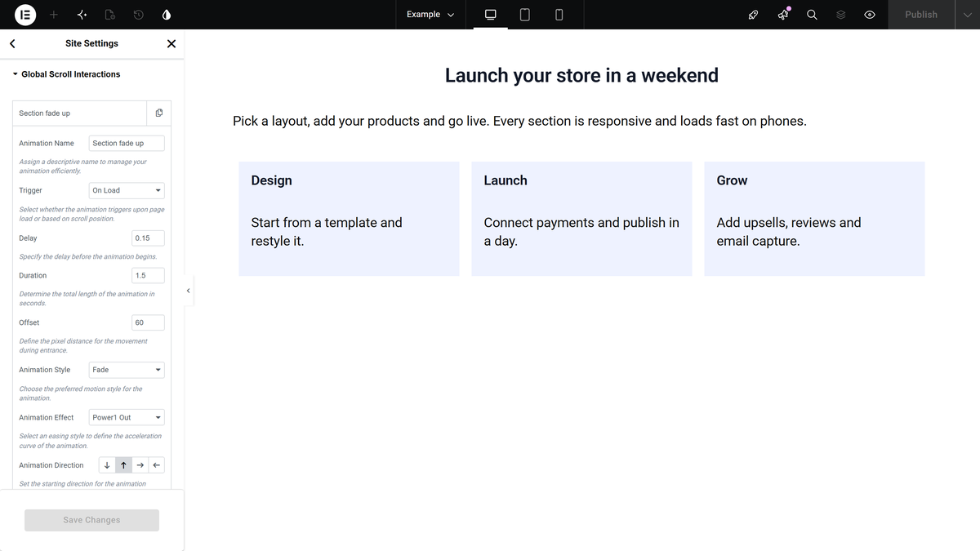Click the Site Settings panel title
This screenshot has width=980, height=551.
91,43
